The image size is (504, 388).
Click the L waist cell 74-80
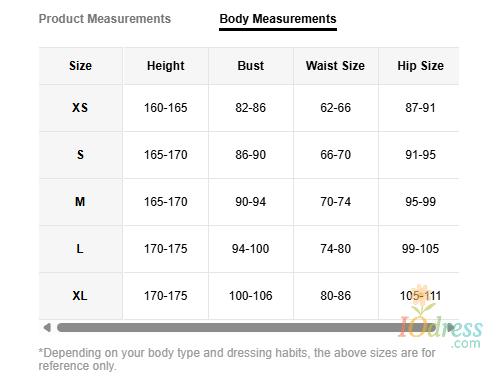click(x=335, y=249)
